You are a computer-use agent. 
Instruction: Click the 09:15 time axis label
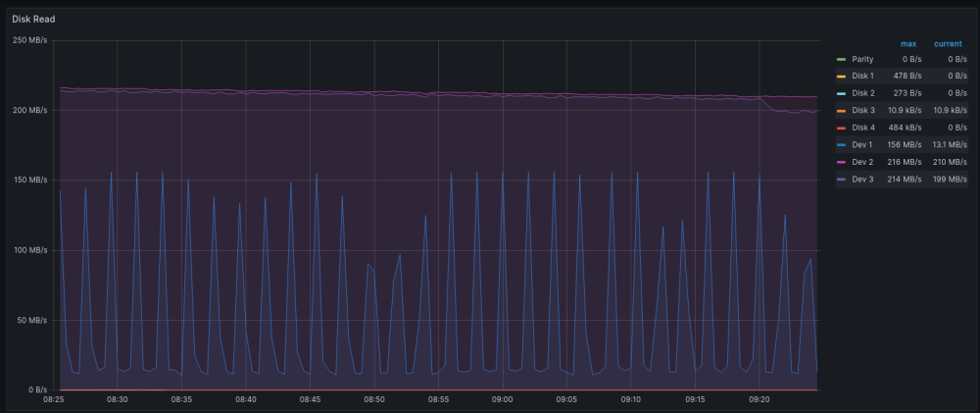pyautogui.click(x=695, y=399)
